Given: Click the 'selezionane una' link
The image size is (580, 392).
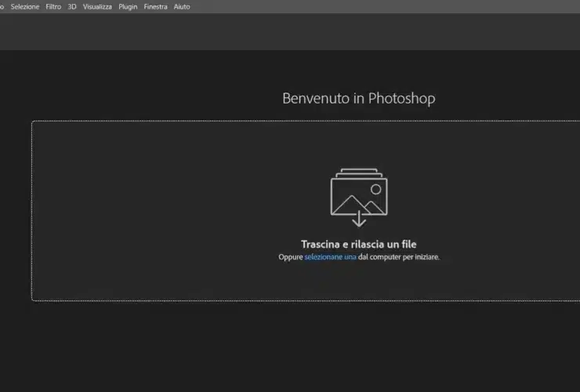Looking at the screenshot, I should (x=330, y=257).
